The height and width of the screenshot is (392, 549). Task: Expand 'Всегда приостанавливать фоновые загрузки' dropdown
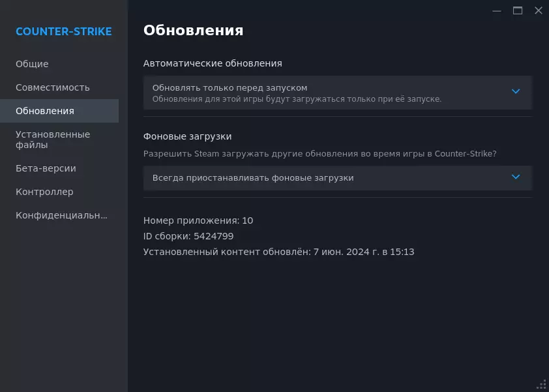(326, 177)
